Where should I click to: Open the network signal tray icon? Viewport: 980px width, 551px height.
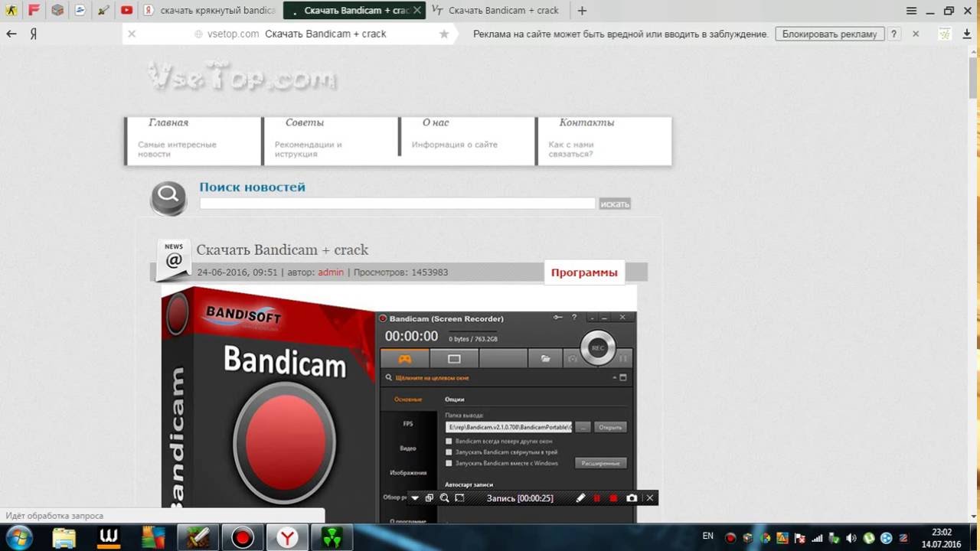click(817, 538)
